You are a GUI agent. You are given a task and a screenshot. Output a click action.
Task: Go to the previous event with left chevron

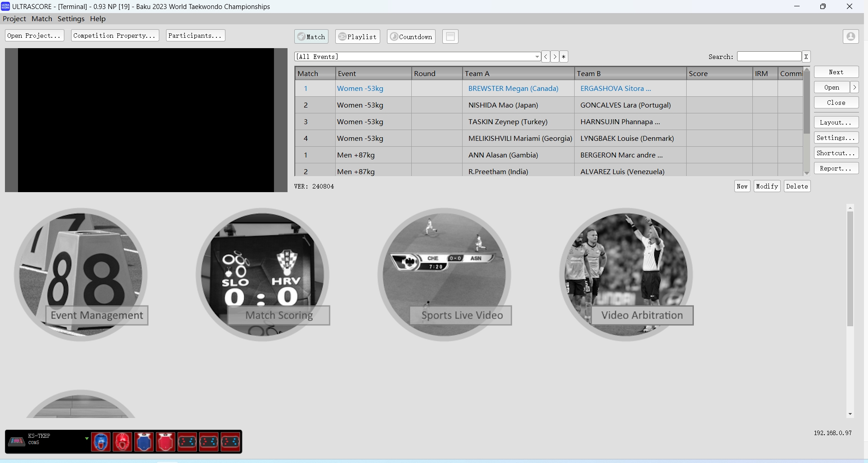click(545, 57)
